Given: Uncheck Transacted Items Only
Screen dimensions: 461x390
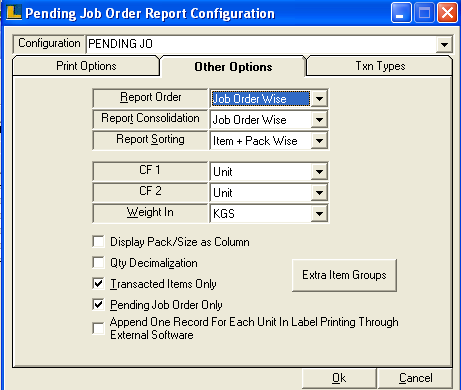Looking at the screenshot, I should pyautogui.click(x=98, y=284).
